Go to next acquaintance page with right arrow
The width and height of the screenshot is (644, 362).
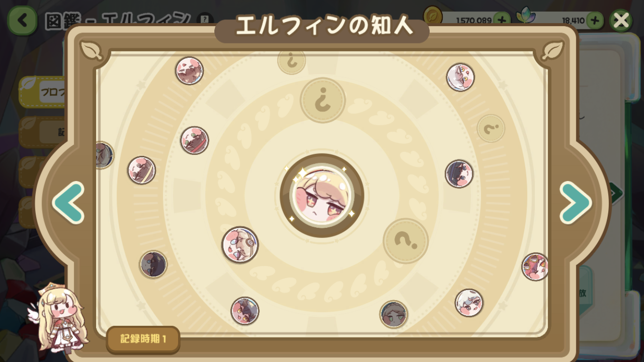pyautogui.click(x=575, y=203)
